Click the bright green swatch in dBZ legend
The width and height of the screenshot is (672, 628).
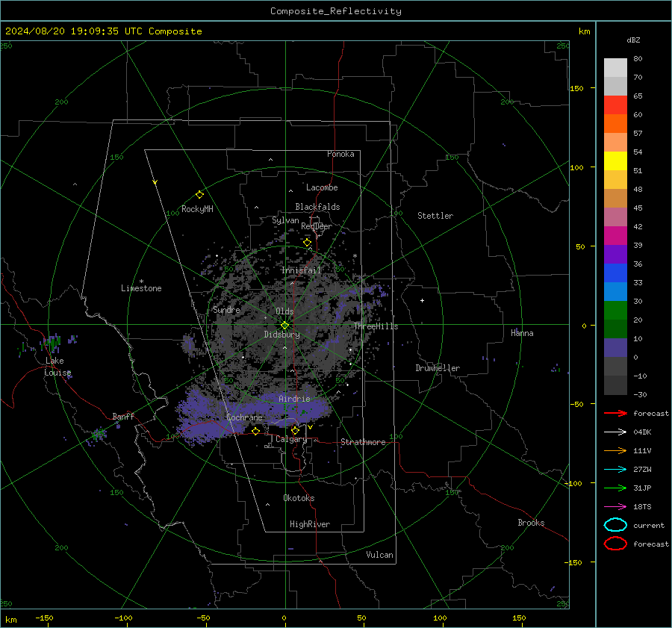615,310
